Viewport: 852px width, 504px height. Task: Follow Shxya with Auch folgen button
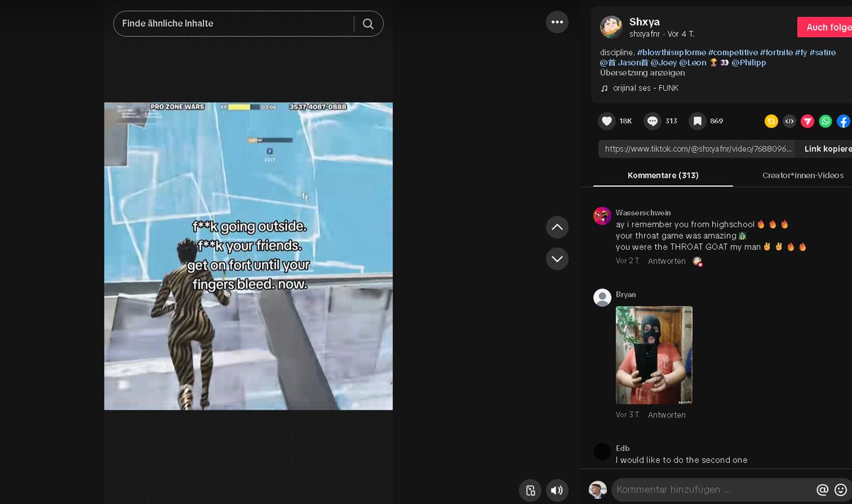825,27
